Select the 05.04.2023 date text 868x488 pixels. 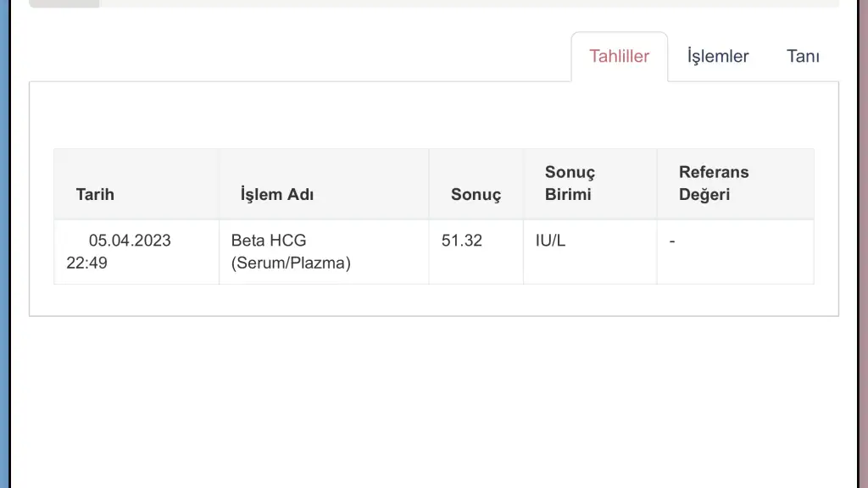pyautogui.click(x=130, y=241)
